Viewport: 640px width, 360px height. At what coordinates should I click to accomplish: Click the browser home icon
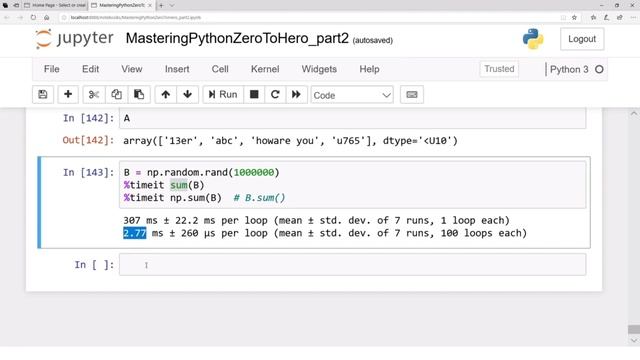47,18
